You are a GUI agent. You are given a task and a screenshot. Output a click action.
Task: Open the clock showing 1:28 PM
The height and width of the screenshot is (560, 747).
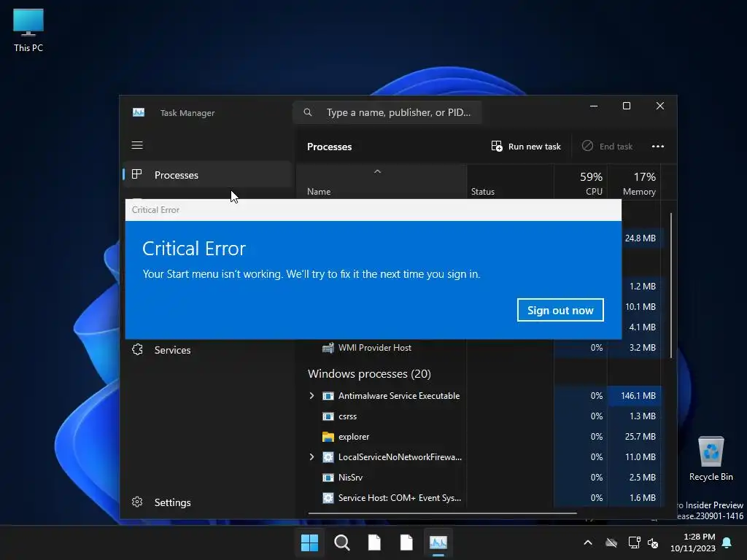coord(693,542)
